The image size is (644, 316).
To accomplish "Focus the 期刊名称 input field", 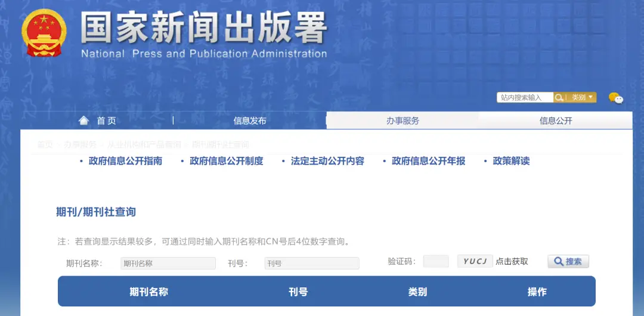I will tap(168, 264).
